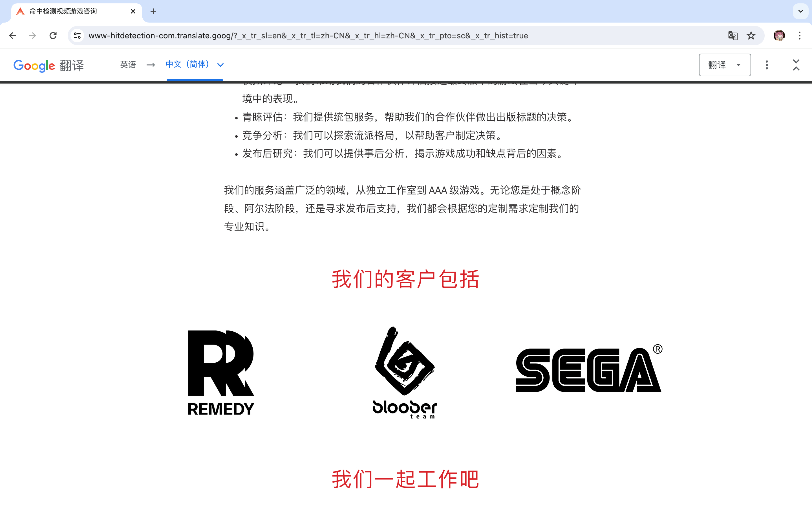Open the user profile avatar
The width and height of the screenshot is (812, 508).
pyautogui.click(x=779, y=36)
